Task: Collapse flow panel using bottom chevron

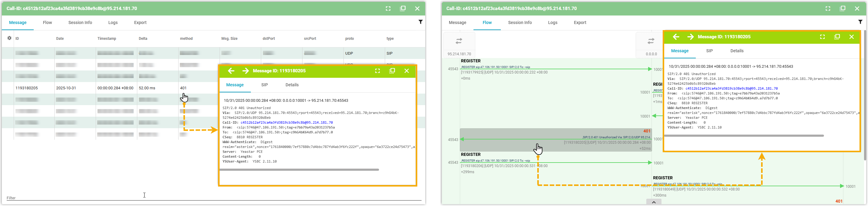Action: (653, 202)
